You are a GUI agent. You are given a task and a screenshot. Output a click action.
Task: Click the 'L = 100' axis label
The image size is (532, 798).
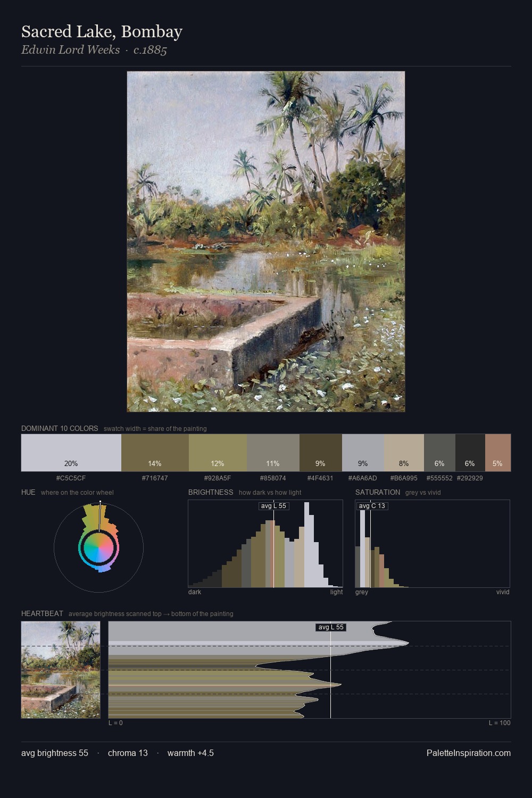(500, 722)
